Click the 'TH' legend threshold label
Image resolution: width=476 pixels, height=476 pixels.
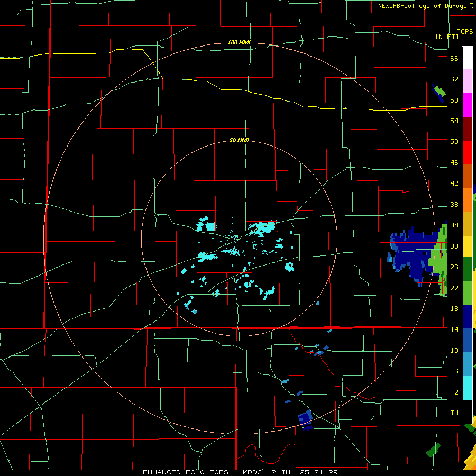454,413
